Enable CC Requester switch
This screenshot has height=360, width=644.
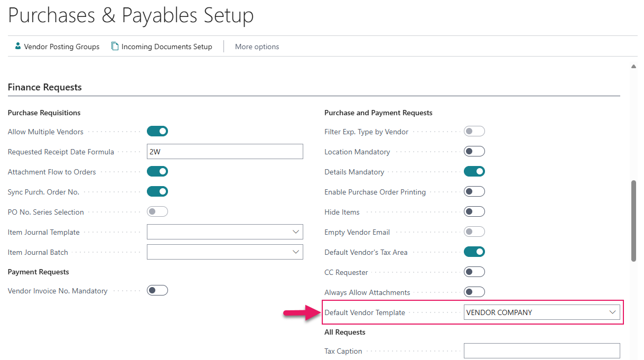click(474, 272)
